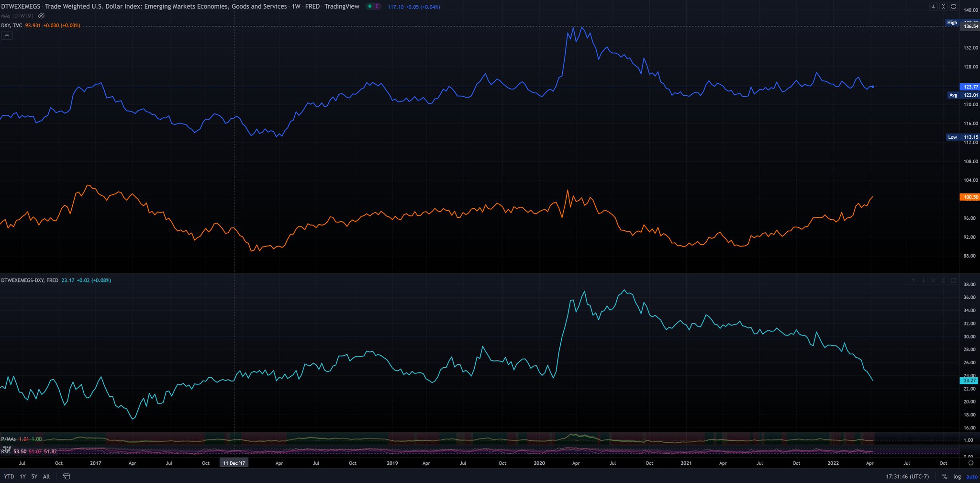Click the 11 Dec '17 label on the time axis
Image resolution: width=980 pixels, height=483 pixels.
pyautogui.click(x=234, y=463)
